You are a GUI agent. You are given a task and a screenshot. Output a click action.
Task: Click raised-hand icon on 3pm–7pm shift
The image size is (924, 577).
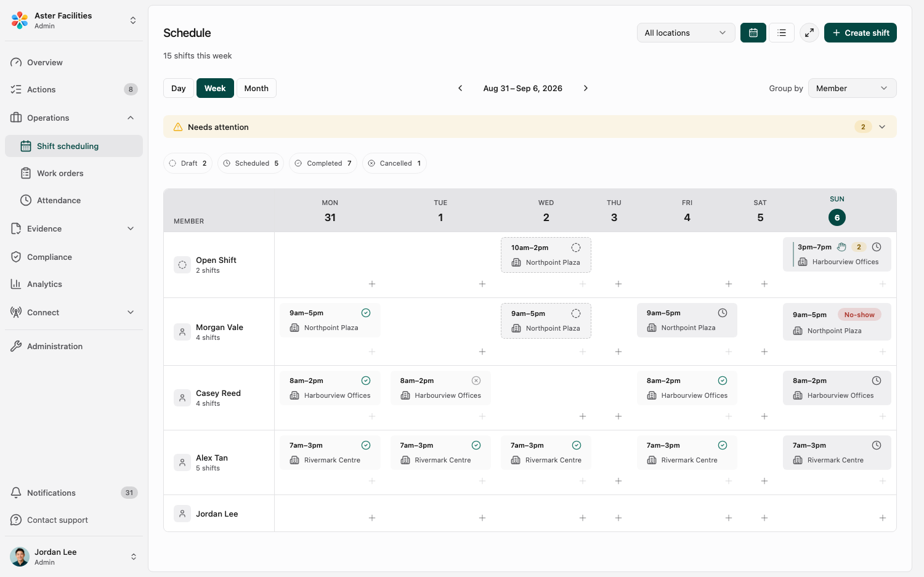841,247
